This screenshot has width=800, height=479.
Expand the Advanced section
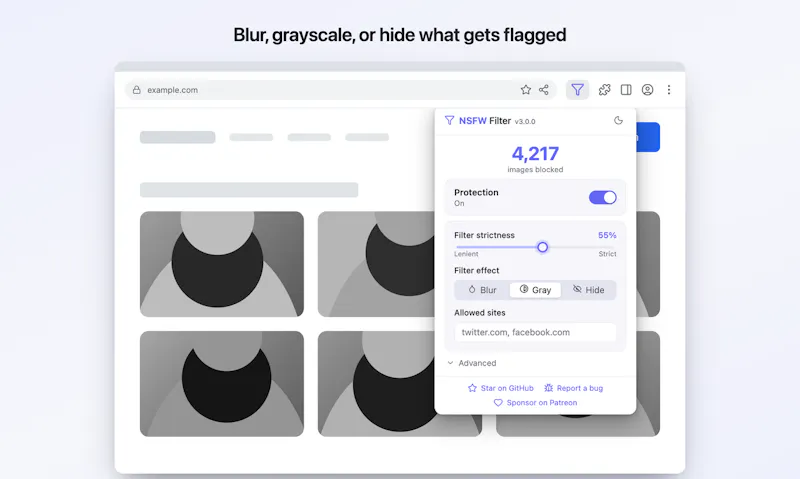click(x=472, y=363)
